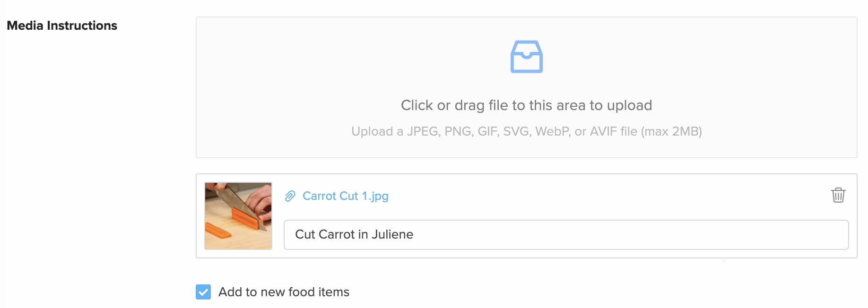Click the Carrot Cut 1.jpg filename

tap(346, 196)
